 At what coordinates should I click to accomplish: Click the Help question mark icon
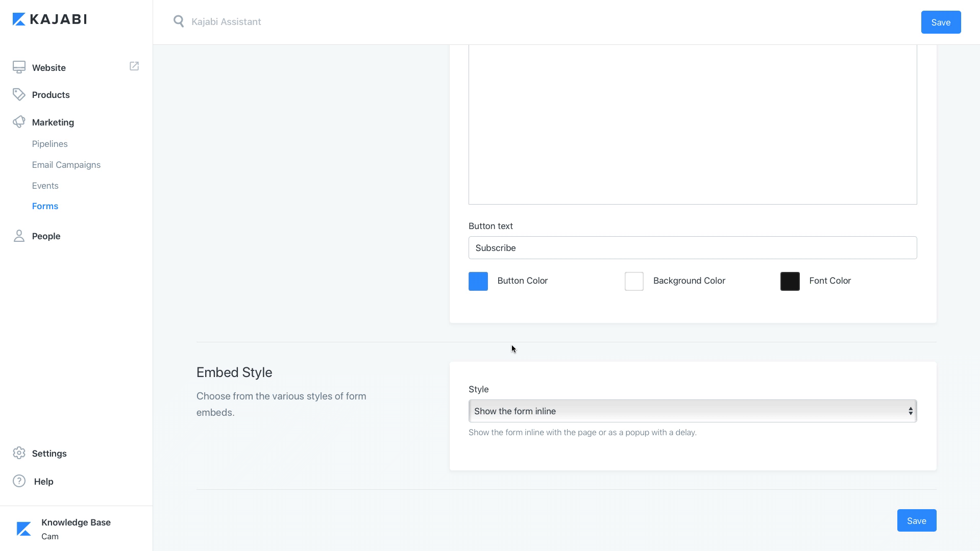19,481
